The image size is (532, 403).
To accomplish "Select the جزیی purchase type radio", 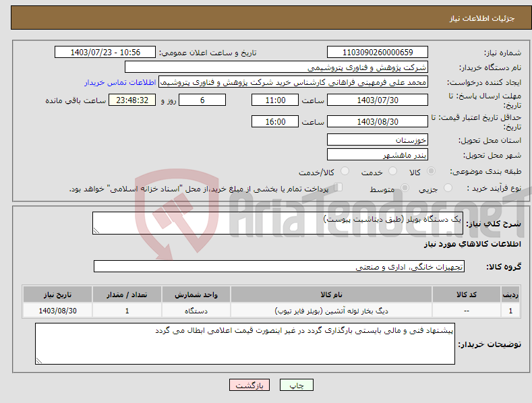I will (x=448, y=187).
